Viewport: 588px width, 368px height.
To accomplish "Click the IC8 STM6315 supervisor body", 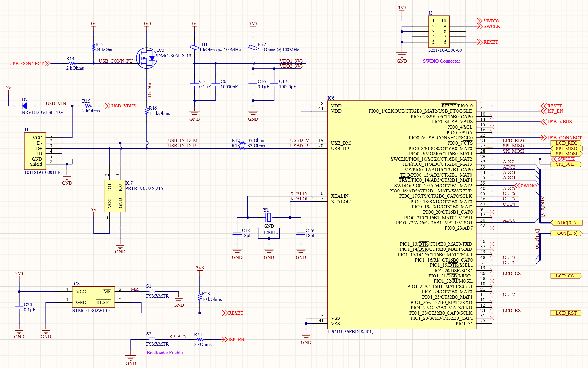I will tap(94, 297).
